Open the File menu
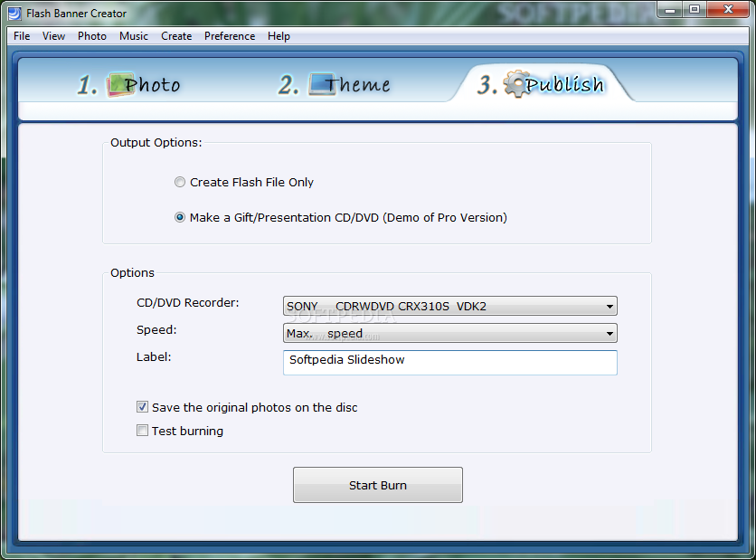This screenshot has width=756, height=560. point(22,36)
